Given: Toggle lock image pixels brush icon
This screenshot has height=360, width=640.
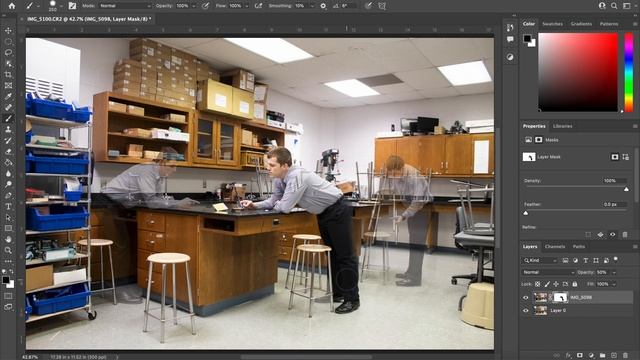Looking at the screenshot, I should 547,284.
